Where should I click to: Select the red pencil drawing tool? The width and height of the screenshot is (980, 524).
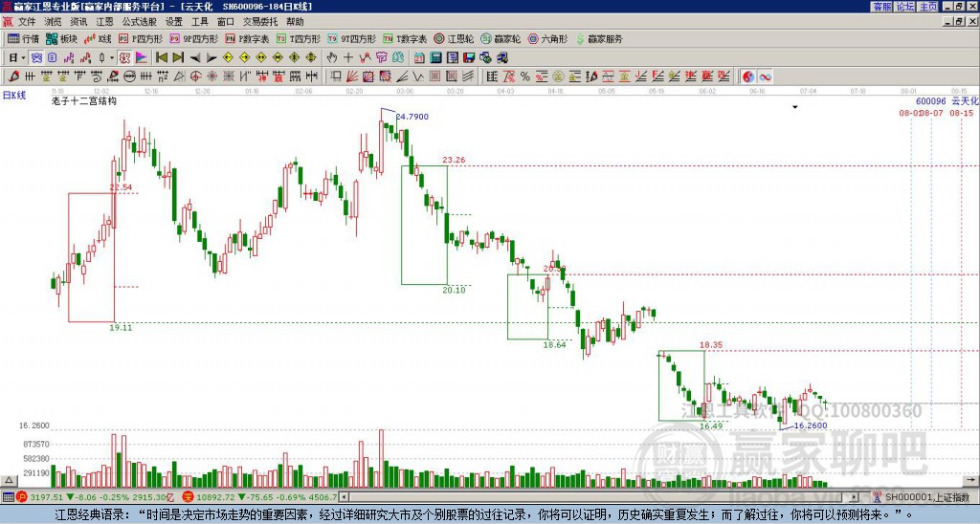(x=13, y=76)
